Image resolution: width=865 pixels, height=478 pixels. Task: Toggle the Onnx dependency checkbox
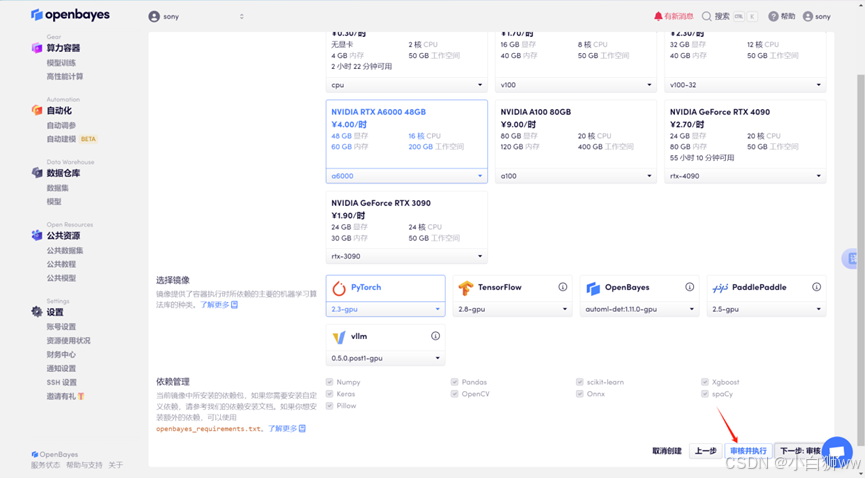[x=580, y=394]
